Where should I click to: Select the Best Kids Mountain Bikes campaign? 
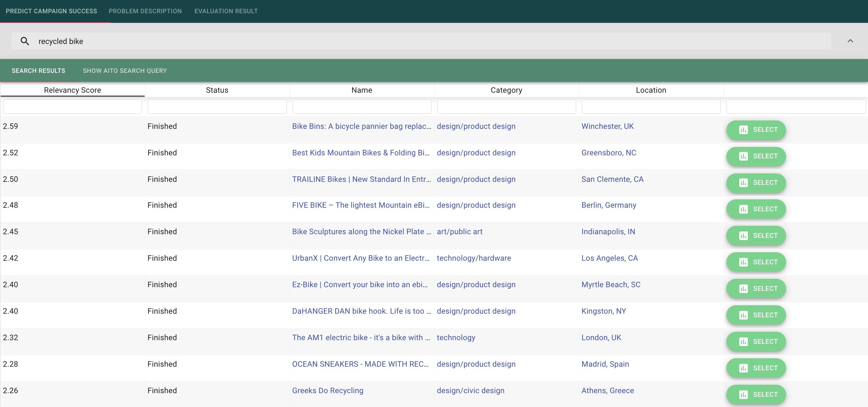click(x=756, y=156)
